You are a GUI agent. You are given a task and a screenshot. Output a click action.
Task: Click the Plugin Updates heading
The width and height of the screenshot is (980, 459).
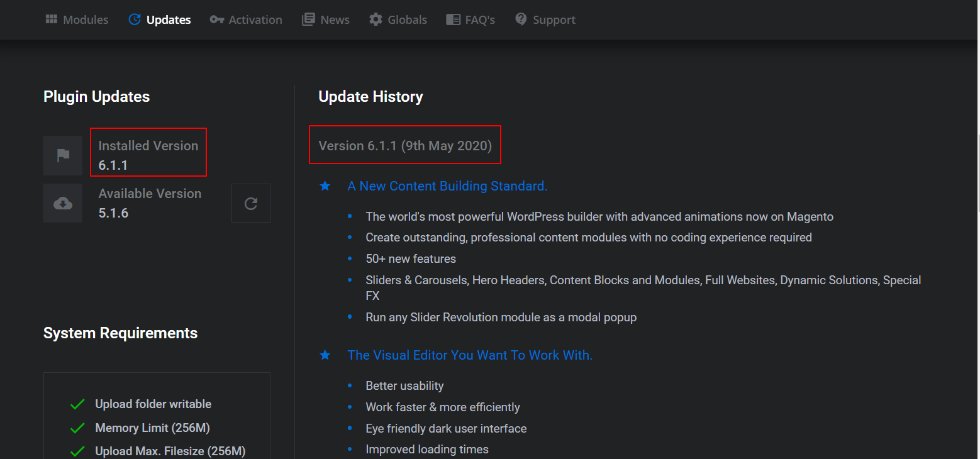pyautogui.click(x=97, y=97)
